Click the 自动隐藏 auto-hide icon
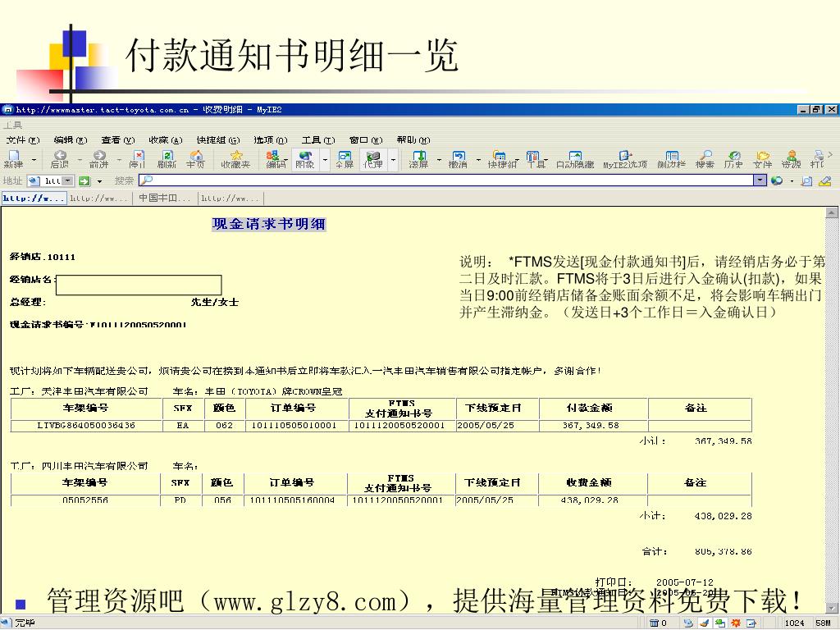The height and width of the screenshot is (630, 840). 575,159
